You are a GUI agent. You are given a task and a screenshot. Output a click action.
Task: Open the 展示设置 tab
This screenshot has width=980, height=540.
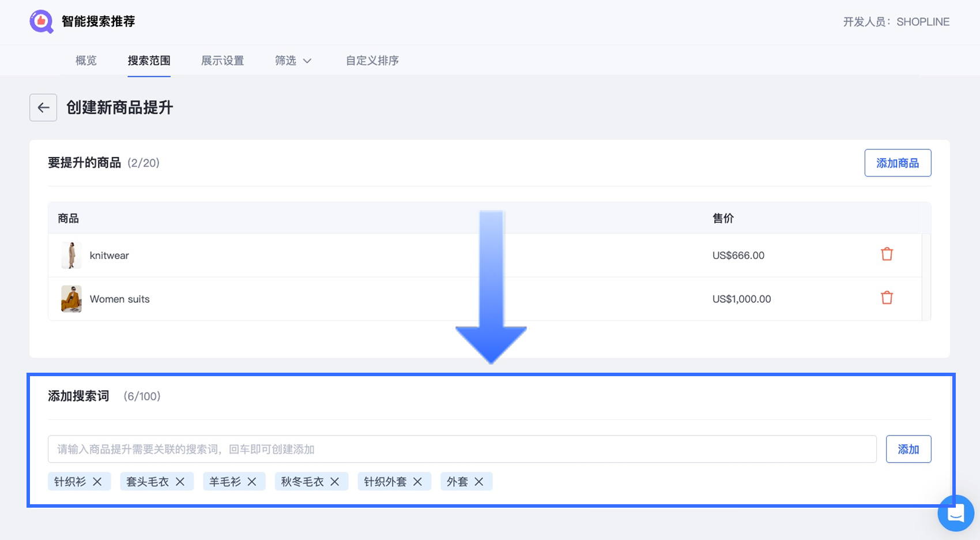pyautogui.click(x=223, y=61)
